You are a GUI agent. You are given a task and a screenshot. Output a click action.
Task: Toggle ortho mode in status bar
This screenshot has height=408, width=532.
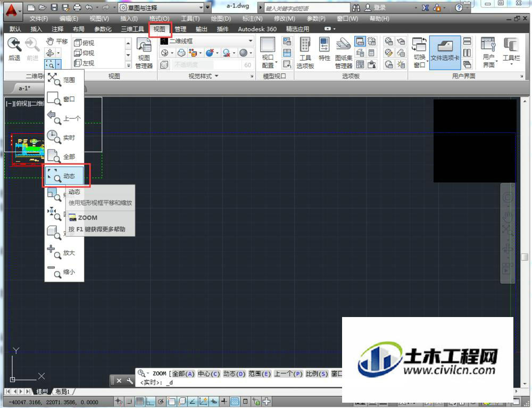[151, 402]
